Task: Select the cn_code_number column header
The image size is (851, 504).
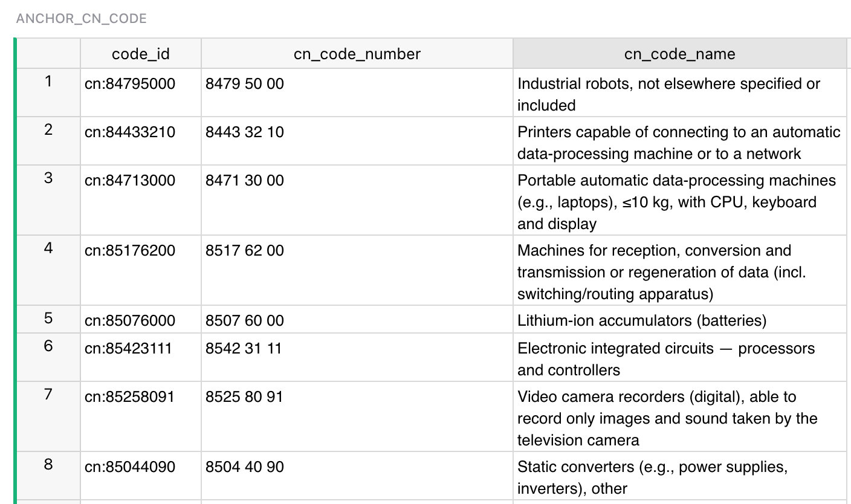Action: [x=357, y=54]
